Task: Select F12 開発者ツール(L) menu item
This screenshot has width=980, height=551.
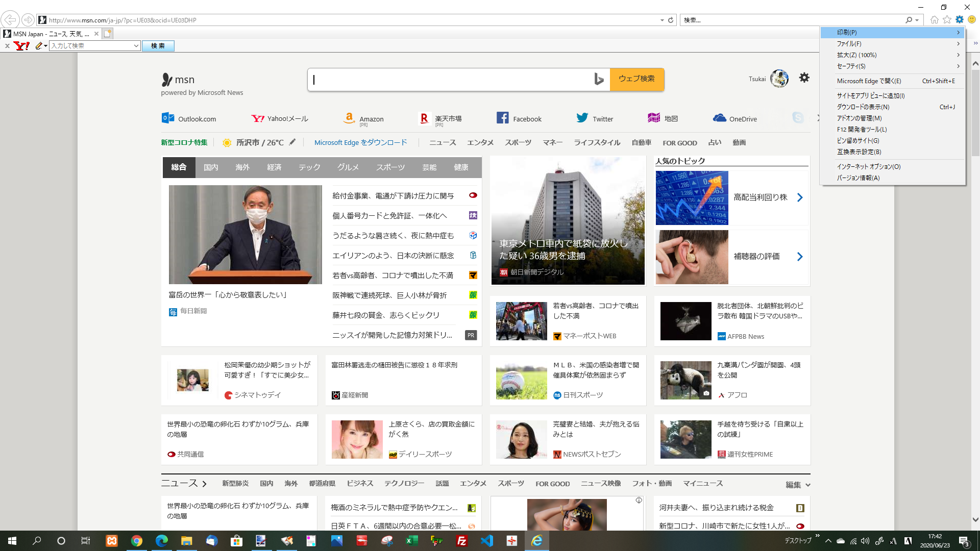Action: [892, 129]
